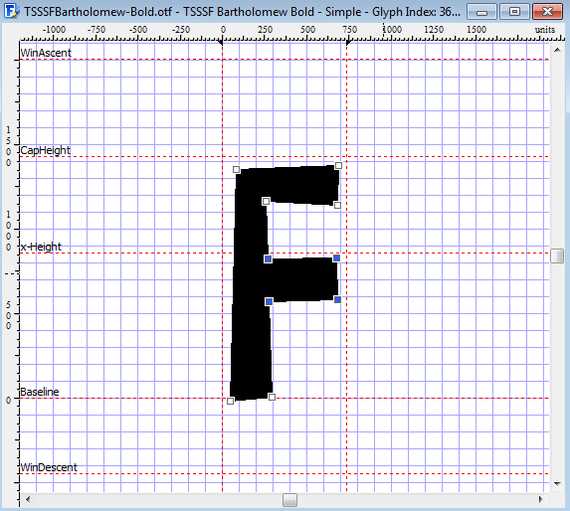Viewport: 570px width, 511px height.
Task: Click the left bearing marker on the ruler
Action: coord(220,43)
